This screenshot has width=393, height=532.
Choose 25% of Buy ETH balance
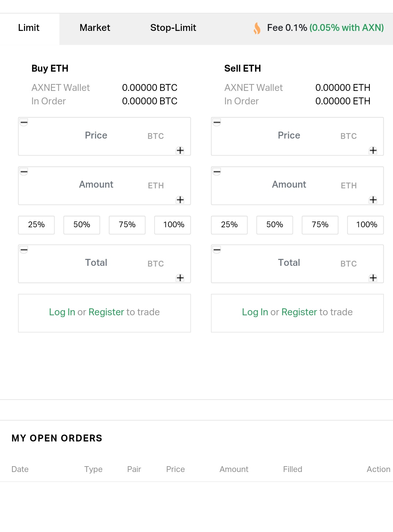[36, 225]
